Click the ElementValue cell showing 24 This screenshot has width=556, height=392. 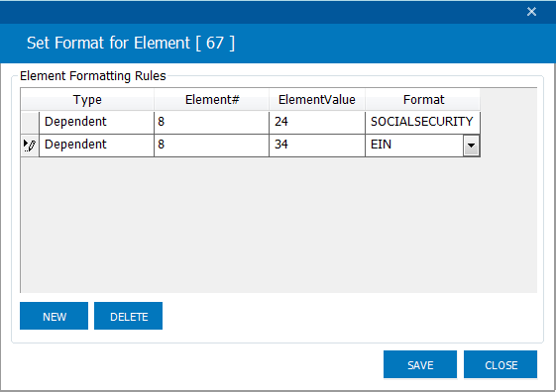tap(317, 122)
